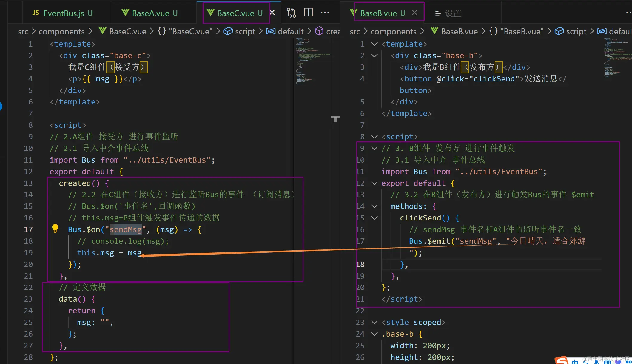Switch to the BaseA.vue tab
This screenshot has height=364, width=632.
(x=150, y=13)
